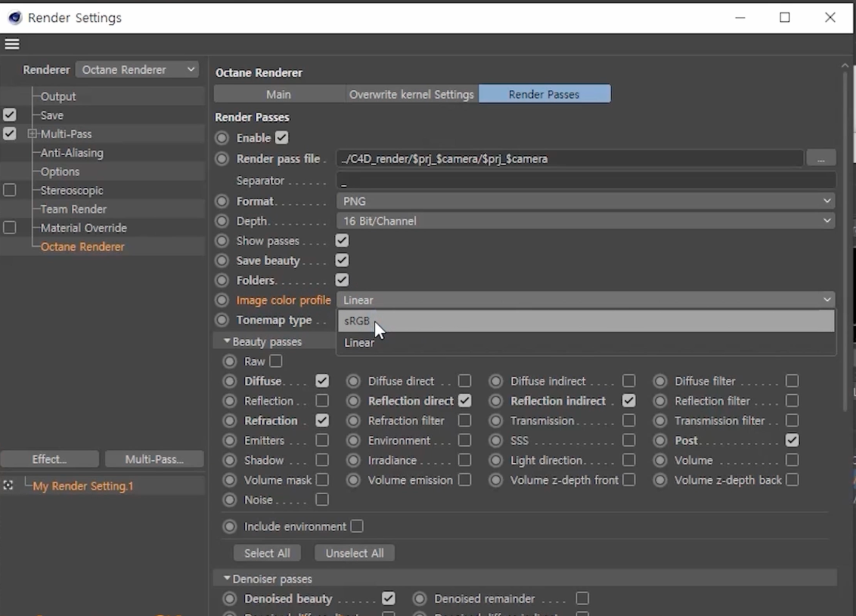Click the render setting icon beside My Render Setting.1

point(8,485)
